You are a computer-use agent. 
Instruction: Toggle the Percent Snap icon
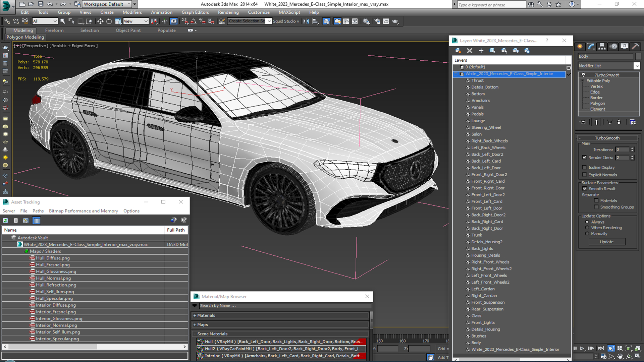point(202,21)
